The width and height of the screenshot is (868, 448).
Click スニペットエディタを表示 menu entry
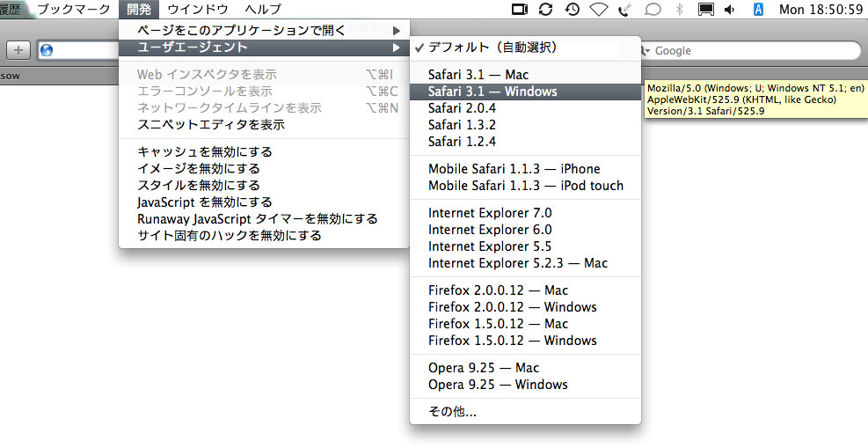point(211,125)
